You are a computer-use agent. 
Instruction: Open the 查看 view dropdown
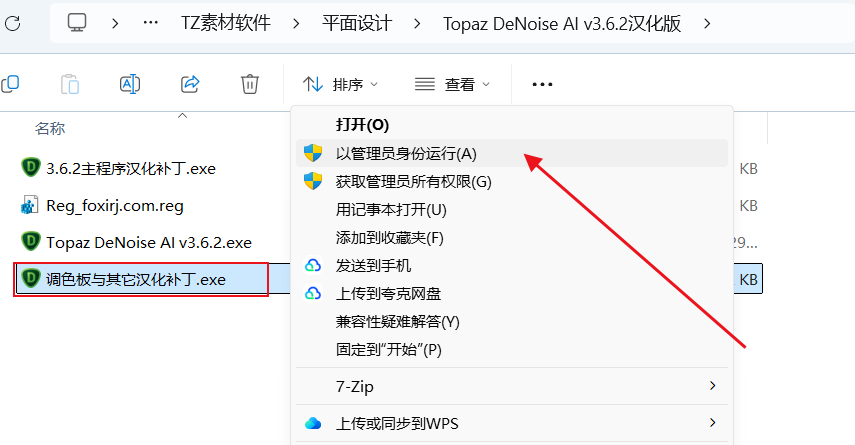(x=452, y=85)
